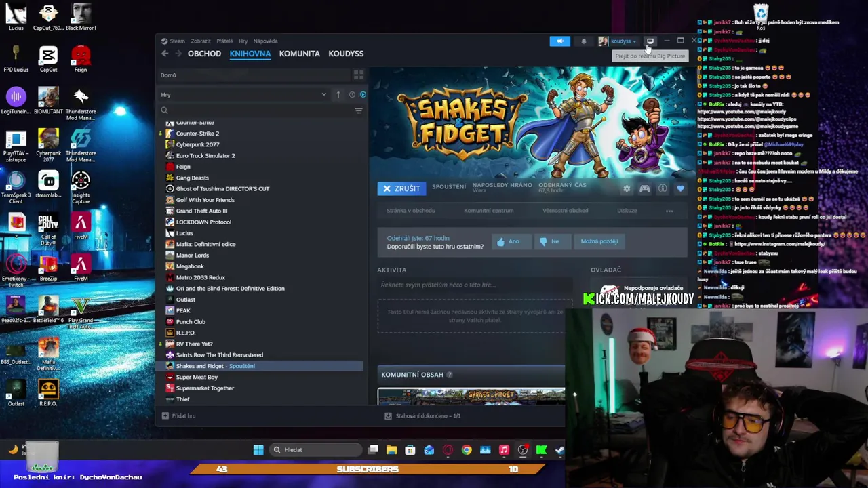Open advanced library filter options
Image resolution: width=868 pixels, height=488 pixels.
(x=359, y=110)
